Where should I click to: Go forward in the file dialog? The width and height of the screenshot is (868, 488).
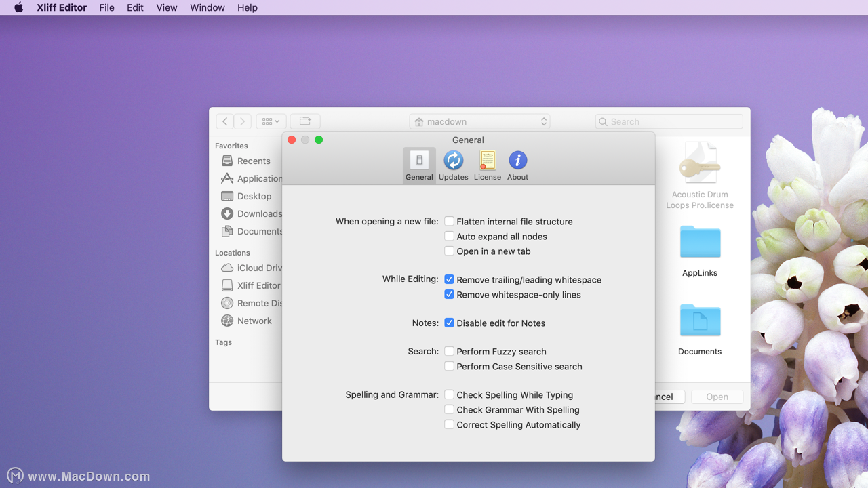(243, 121)
